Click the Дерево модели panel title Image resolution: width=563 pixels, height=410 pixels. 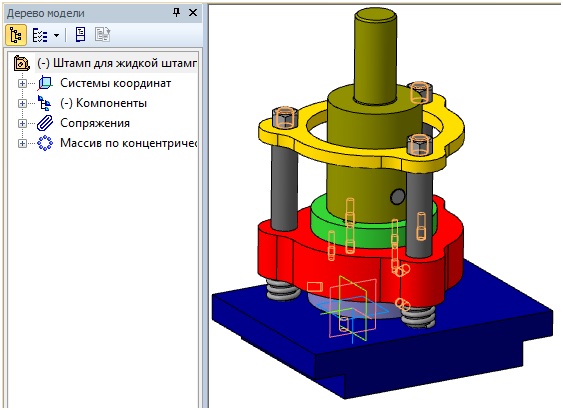point(46,13)
